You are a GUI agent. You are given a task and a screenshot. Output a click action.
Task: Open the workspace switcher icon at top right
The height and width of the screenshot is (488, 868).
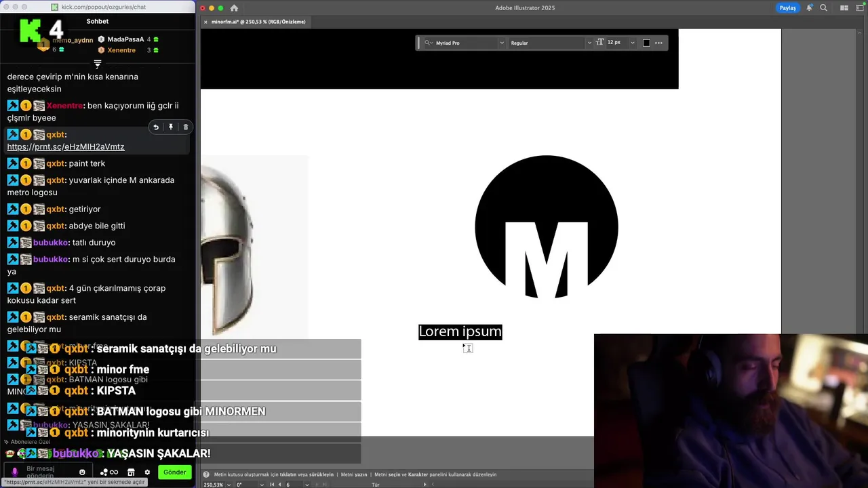pyautogui.click(x=860, y=8)
